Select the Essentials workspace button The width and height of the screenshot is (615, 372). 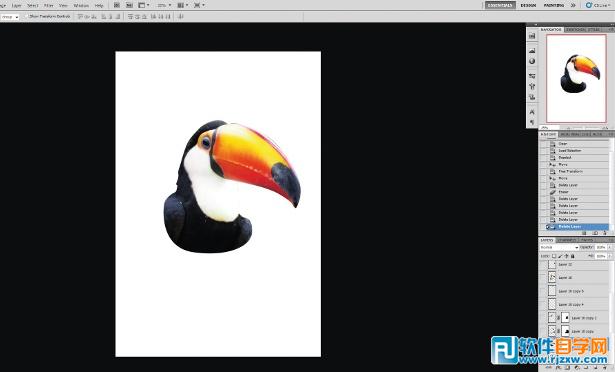500,5
